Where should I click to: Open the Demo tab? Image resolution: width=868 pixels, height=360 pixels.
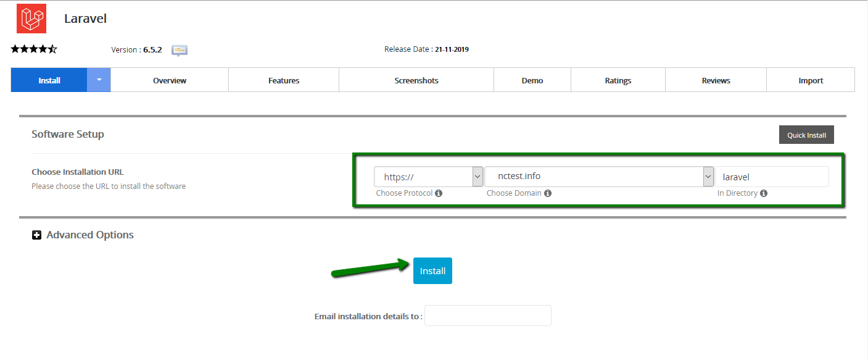click(x=532, y=80)
